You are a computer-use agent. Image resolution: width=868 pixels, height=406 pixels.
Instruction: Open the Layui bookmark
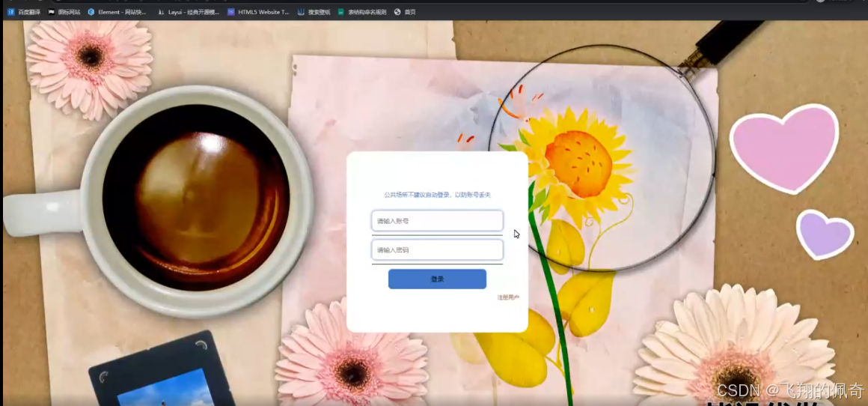(x=189, y=12)
